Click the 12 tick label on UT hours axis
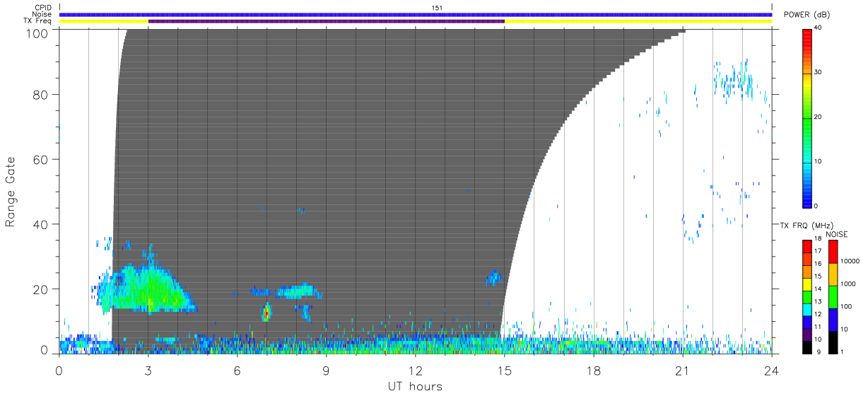 pyautogui.click(x=415, y=369)
